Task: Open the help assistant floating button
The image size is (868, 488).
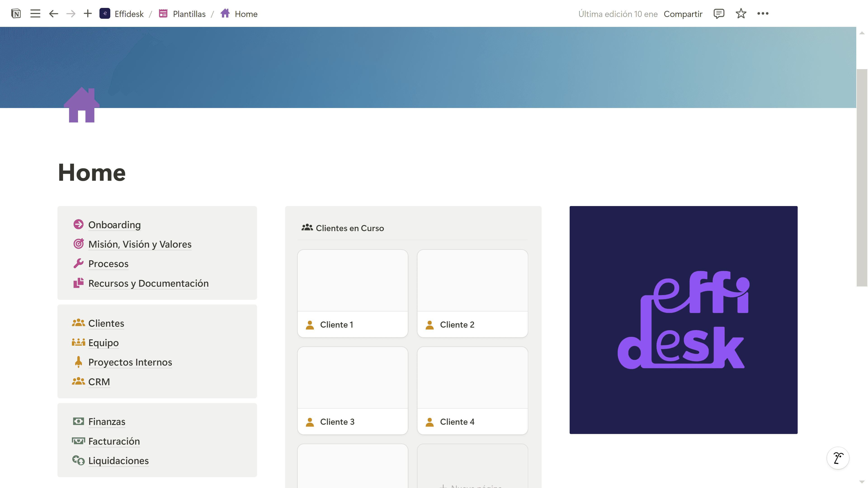Action: [x=838, y=458]
